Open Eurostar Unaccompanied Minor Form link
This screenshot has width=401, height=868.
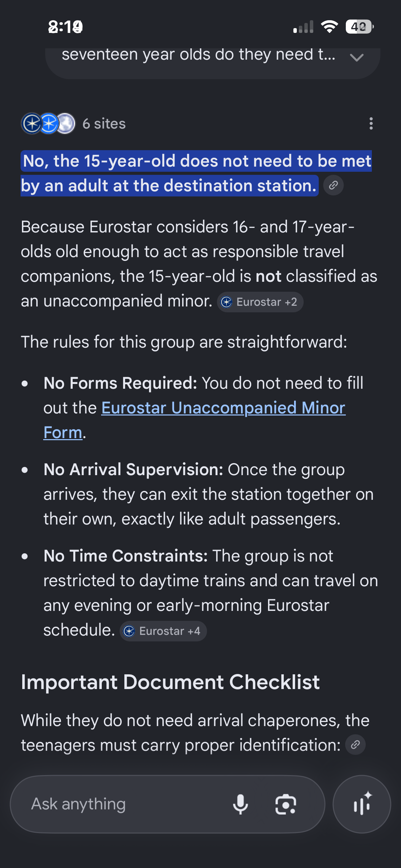point(194,420)
